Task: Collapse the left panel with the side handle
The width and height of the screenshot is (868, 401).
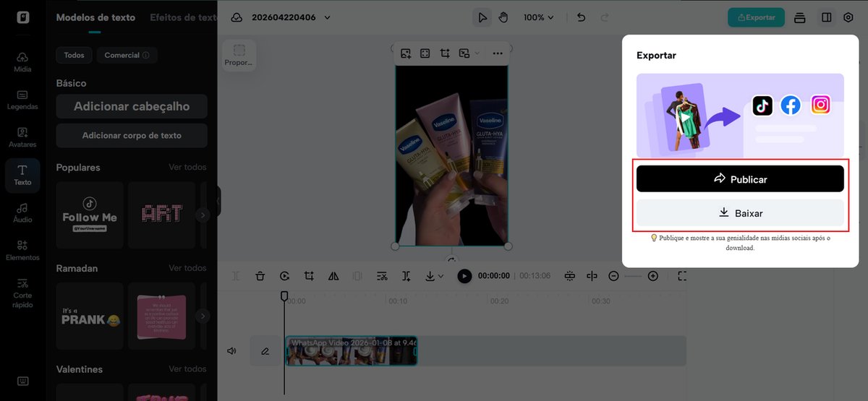Action: (218, 202)
